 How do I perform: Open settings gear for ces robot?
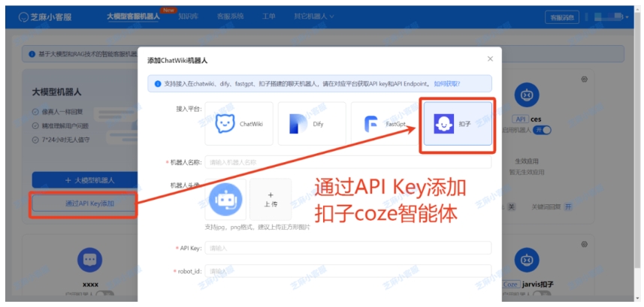(x=585, y=80)
